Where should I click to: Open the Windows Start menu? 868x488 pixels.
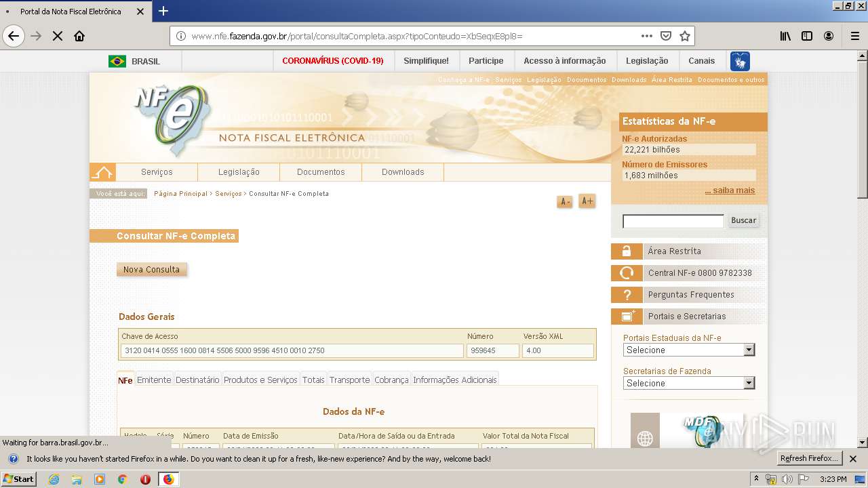click(19, 479)
